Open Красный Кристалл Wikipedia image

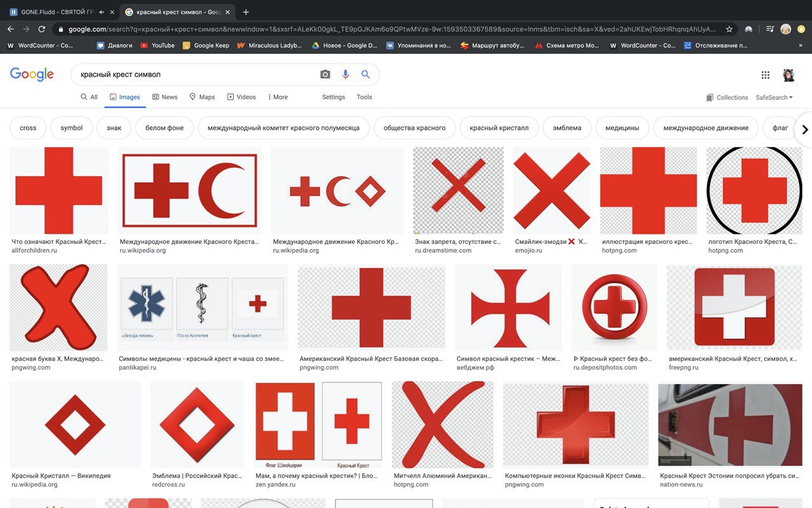tap(75, 425)
